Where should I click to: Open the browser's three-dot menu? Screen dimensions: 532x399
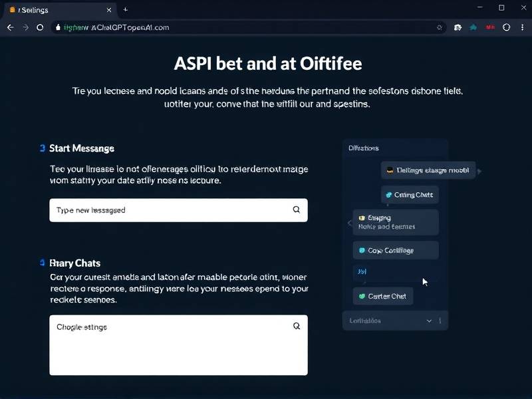click(523, 27)
